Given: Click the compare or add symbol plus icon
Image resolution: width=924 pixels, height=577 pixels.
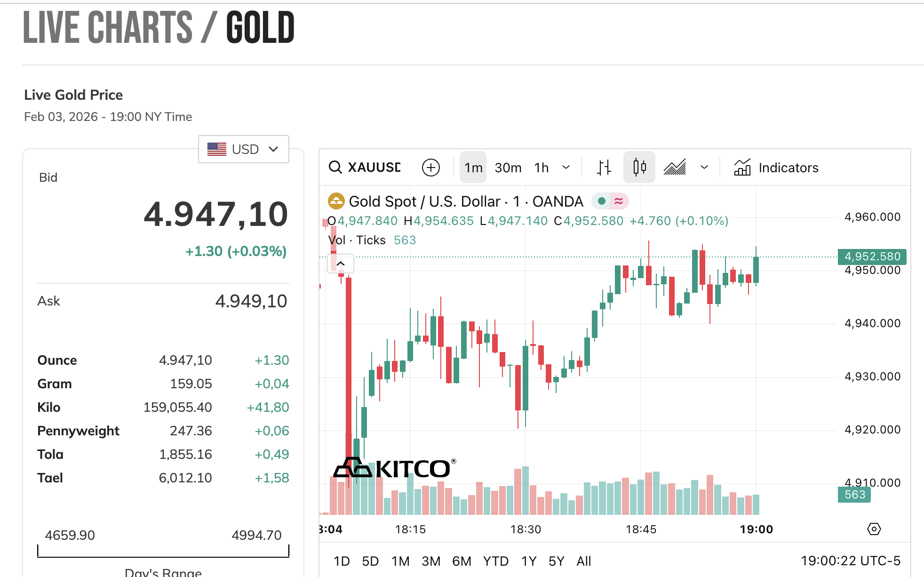Looking at the screenshot, I should pyautogui.click(x=430, y=168).
